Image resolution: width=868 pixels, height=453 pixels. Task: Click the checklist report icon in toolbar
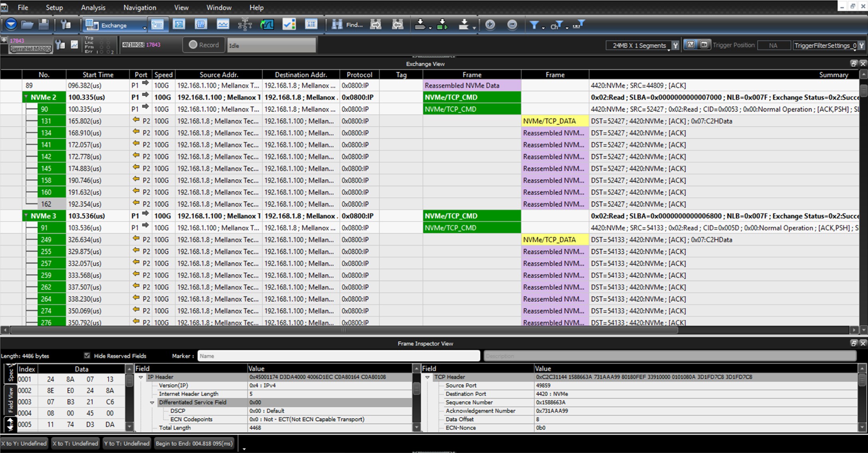(289, 25)
